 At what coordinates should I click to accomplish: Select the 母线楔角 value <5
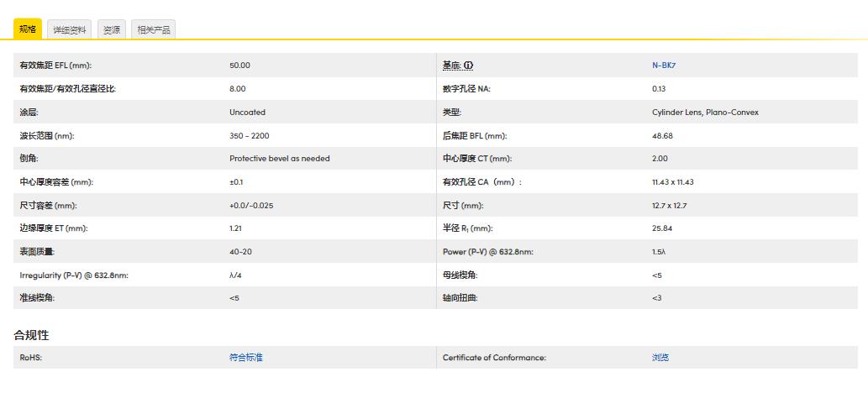pos(657,275)
